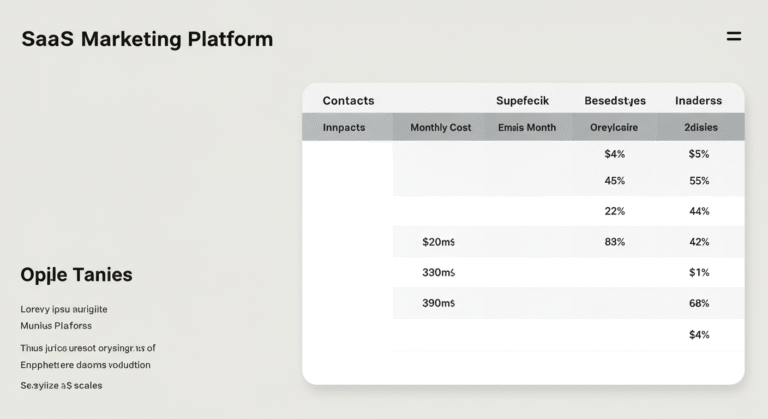The image size is (768, 419).
Task: Select the $5% cell in first row
Action: (699, 154)
